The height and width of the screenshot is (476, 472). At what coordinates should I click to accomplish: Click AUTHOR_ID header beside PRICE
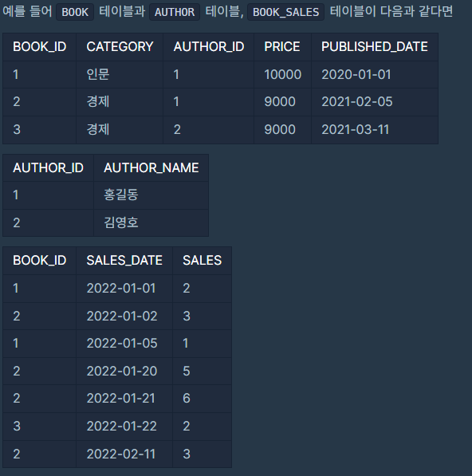(209, 47)
